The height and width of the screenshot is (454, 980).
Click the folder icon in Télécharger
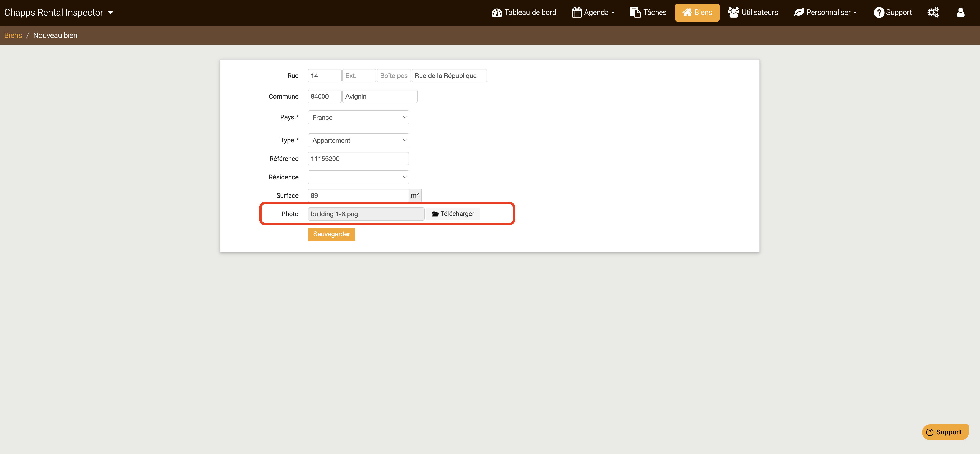coord(435,214)
